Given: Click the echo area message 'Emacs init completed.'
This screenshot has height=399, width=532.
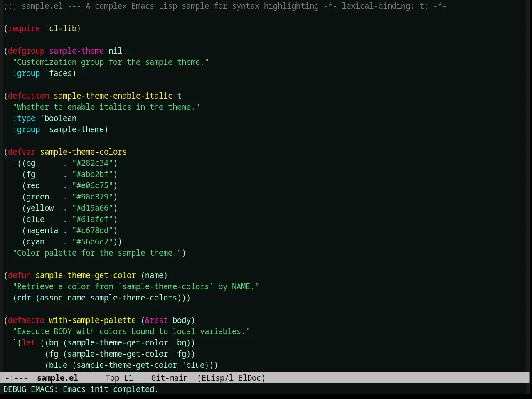Looking at the screenshot, I should click(x=111, y=389).
